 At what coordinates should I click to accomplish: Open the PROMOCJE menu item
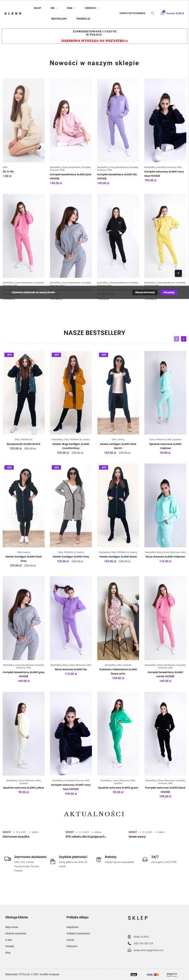[x=83, y=19]
